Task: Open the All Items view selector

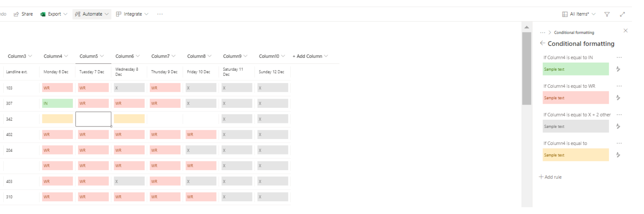Action: pyautogui.click(x=579, y=14)
